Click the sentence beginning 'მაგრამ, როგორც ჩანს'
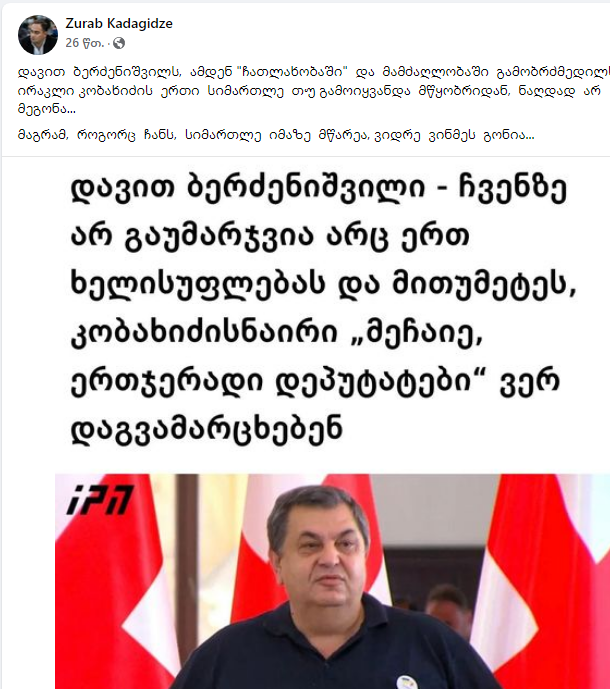Image resolution: width=610 pixels, height=689 pixels. click(x=276, y=135)
